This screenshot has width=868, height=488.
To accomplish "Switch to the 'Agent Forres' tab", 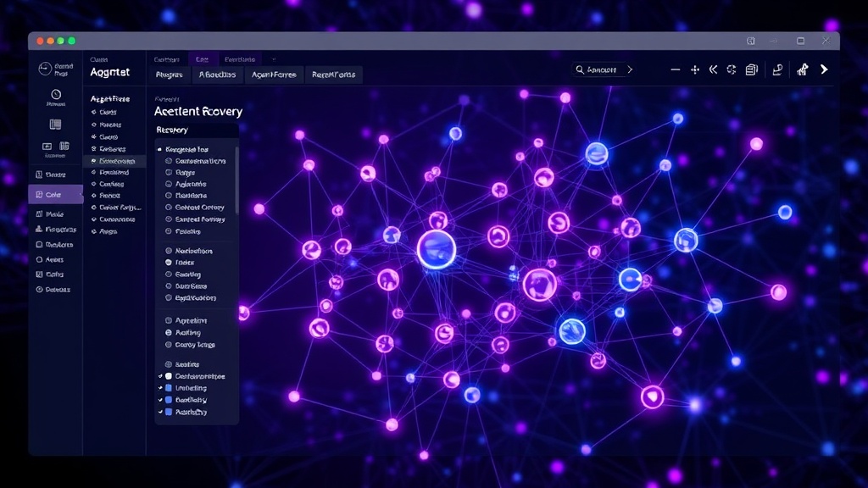I will pos(274,75).
